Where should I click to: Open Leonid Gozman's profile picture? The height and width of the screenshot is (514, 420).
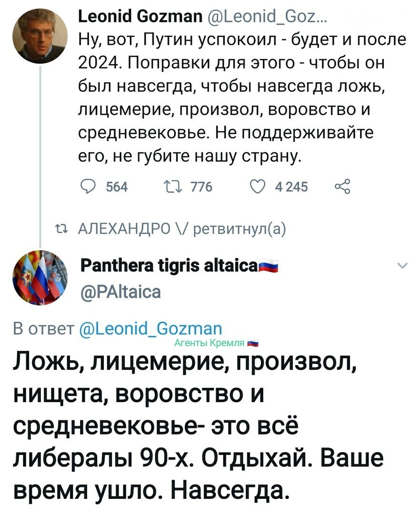pos(40,36)
